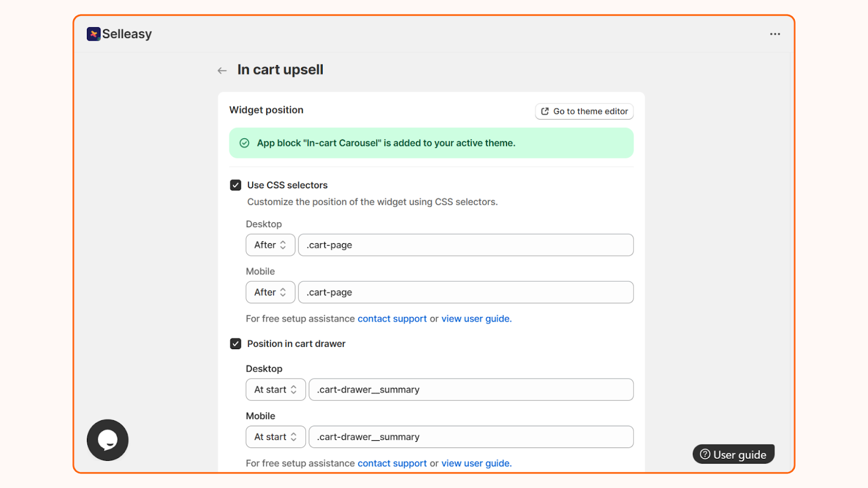Screen dimensions: 868x488
Task: Click the Go to theme editor button
Action: pos(584,111)
